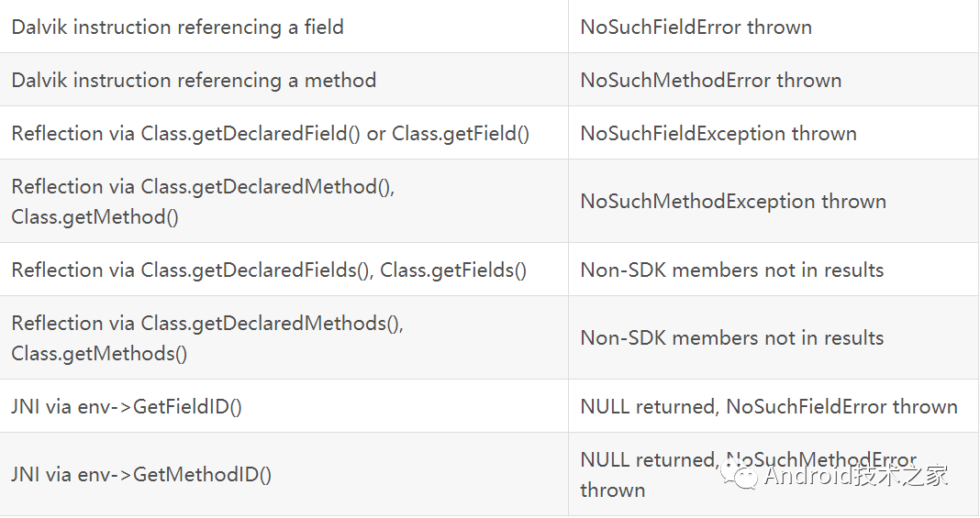980x518 pixels.
Task: Select the "NoSuchMethodError thrown" cell text
Action: (x=710, y=80)
